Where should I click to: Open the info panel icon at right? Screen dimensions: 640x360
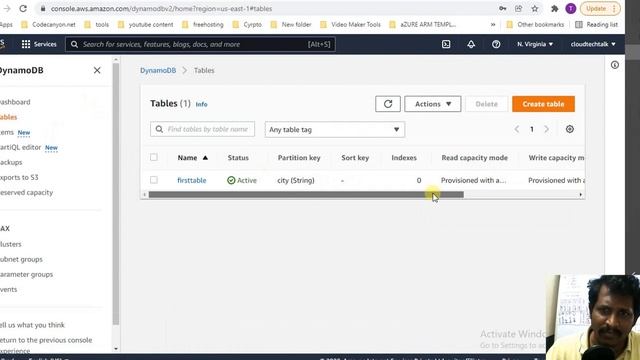(615, 65)
